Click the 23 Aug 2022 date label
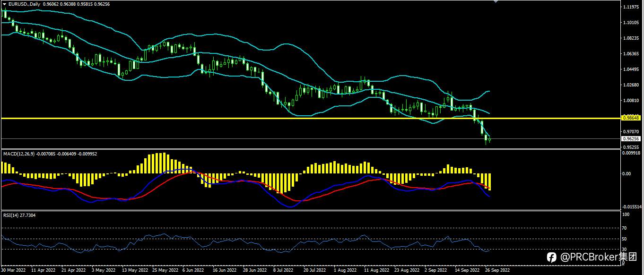 pos(406,271)
